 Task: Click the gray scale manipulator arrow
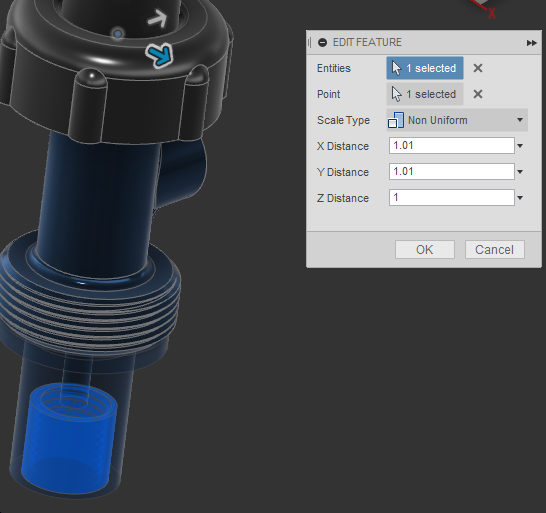coord(158,18)
